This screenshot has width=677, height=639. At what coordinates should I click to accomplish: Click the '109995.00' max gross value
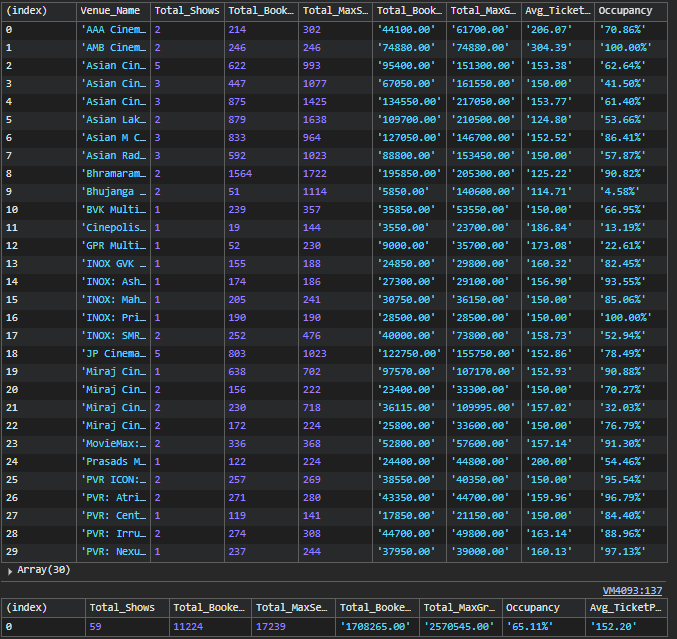(x=483, y=408)
